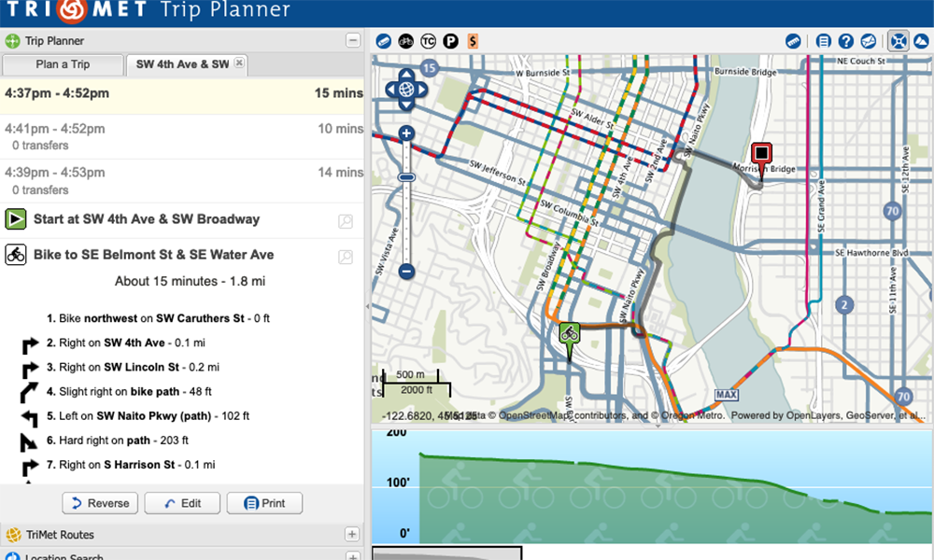Click the turn arrow for step 3 SW Lincoln St

click(x=30, y=370)
